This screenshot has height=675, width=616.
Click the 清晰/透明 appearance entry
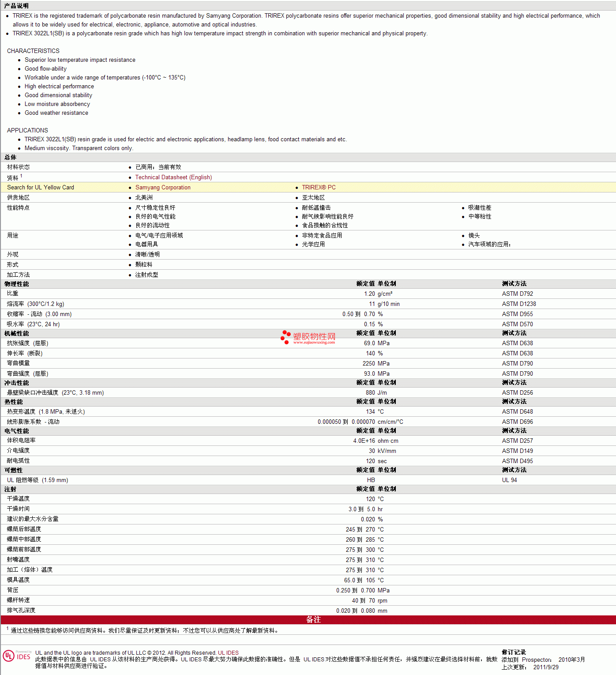[147, 254]
